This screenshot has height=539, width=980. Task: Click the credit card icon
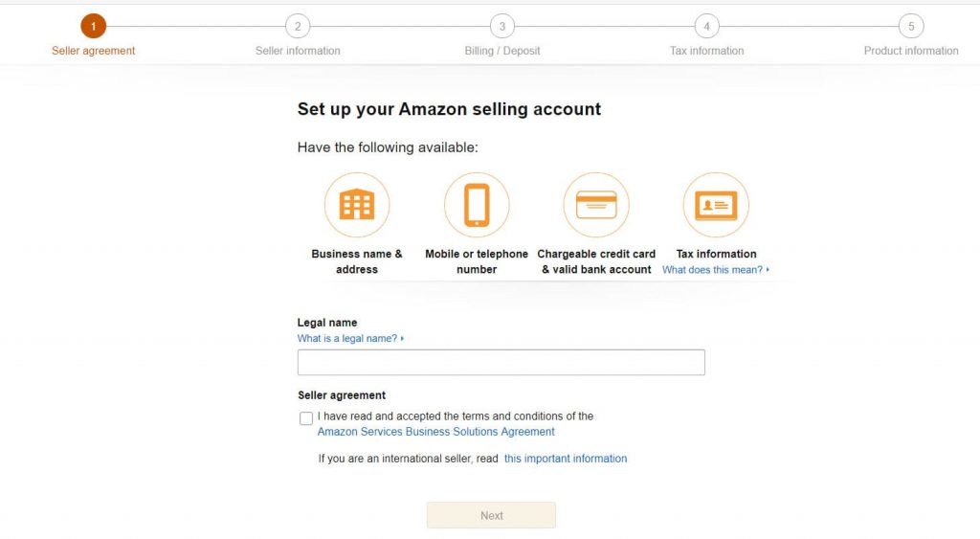pos(596,205)
